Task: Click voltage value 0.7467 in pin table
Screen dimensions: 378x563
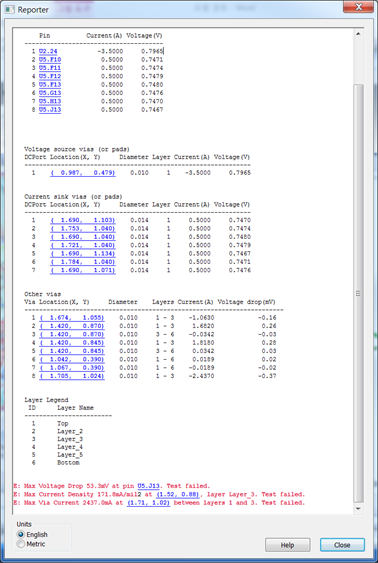Action: pyautogui.click(x=152, y=110)
